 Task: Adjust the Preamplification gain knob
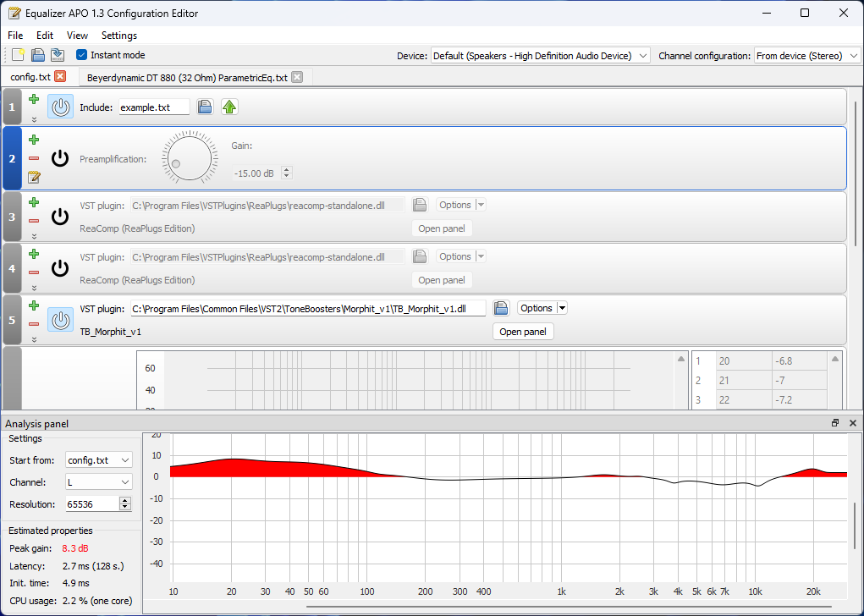(189, 157)
